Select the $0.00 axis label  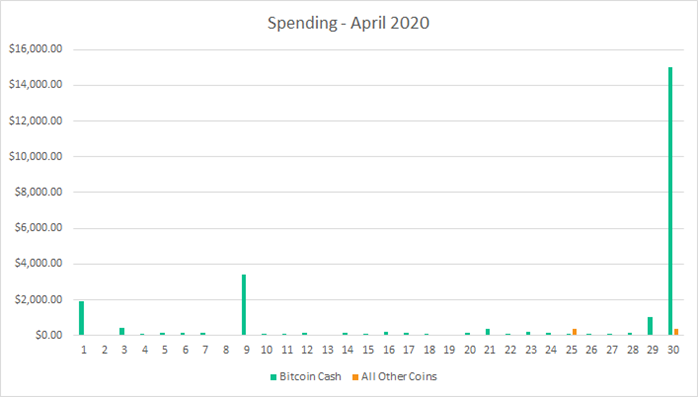tap(49, 335)
